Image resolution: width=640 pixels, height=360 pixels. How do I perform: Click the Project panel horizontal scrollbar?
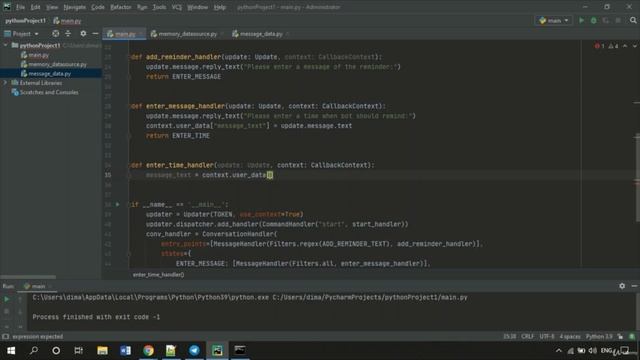[x=29, y=277]
